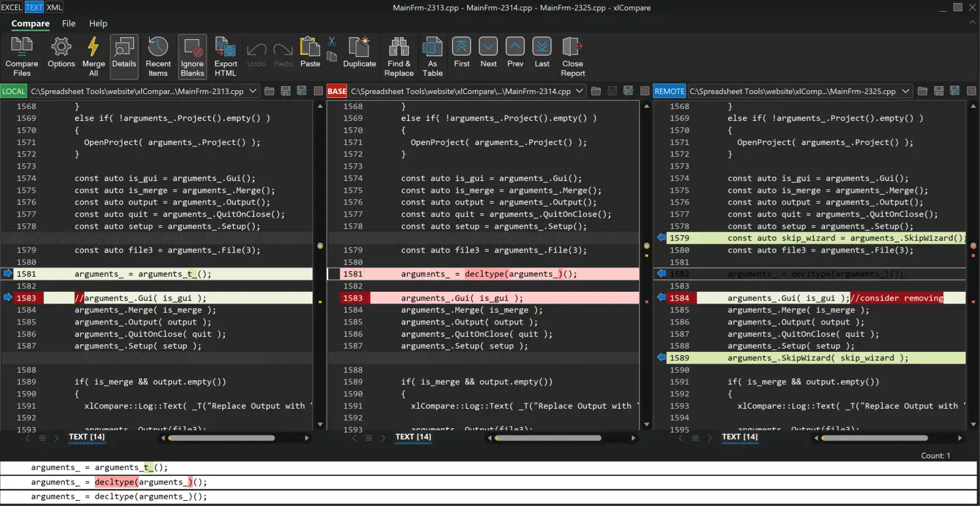Jump to the Last difference
The height and width of the screenshot is (506, 980).
tap(542, 55)
